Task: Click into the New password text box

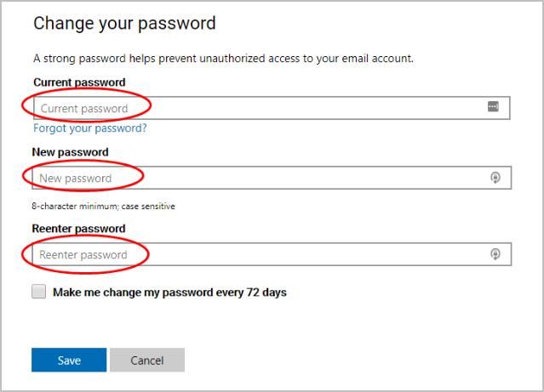Action: (255, 178)
